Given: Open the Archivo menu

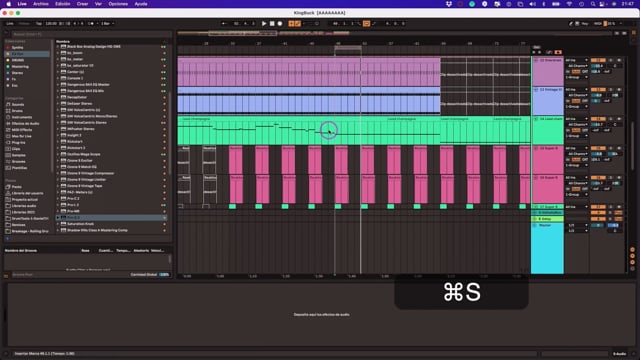Looking at the screenshot, I should tap(40, 4).
